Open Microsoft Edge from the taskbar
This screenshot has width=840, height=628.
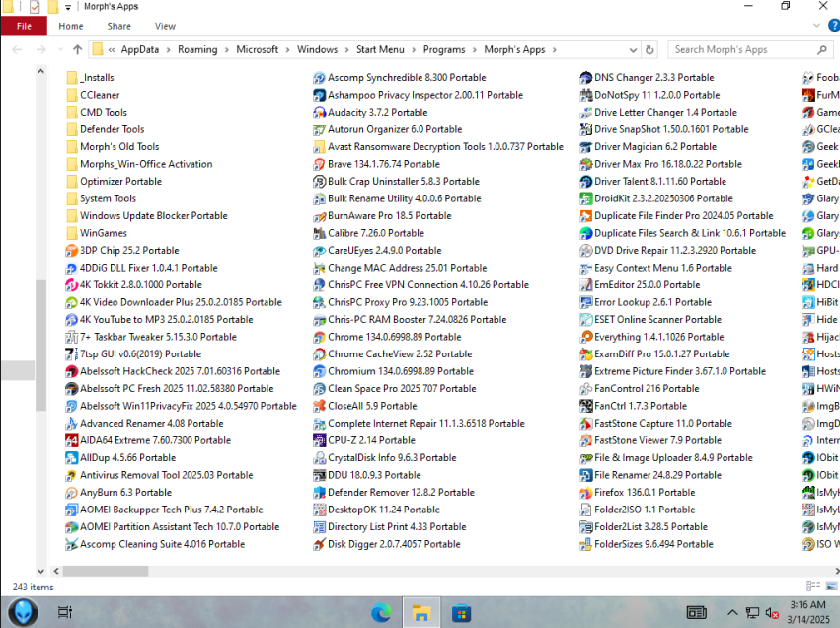click(381, 612)
